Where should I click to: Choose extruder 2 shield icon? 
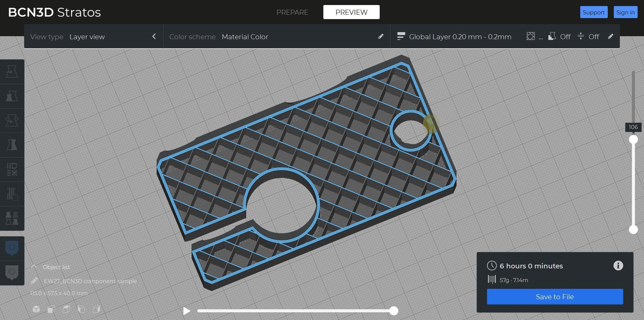[12, 273]
